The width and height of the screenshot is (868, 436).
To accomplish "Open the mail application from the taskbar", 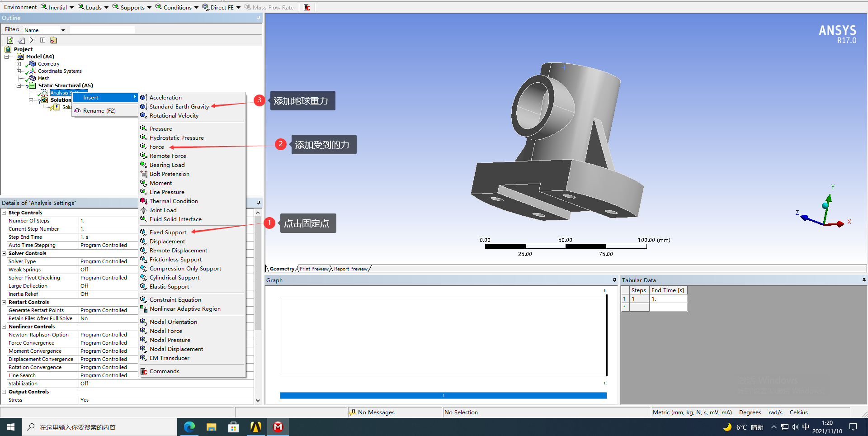I will click(278, 427).
